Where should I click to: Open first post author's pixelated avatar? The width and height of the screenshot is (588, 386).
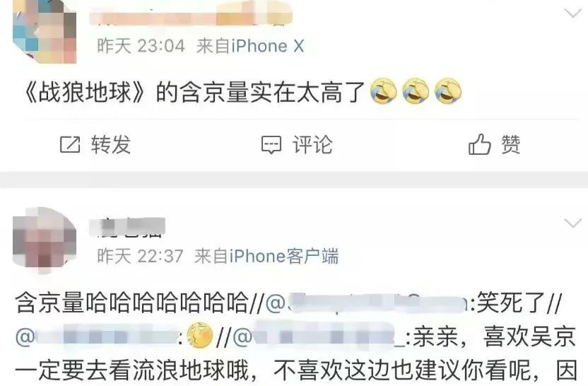tap(45, 32)
